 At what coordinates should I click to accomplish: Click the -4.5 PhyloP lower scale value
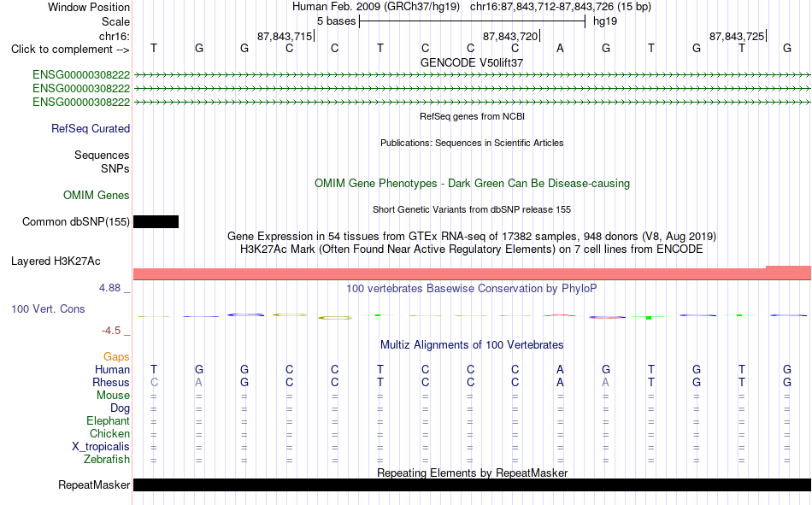[x=111, y=331]
